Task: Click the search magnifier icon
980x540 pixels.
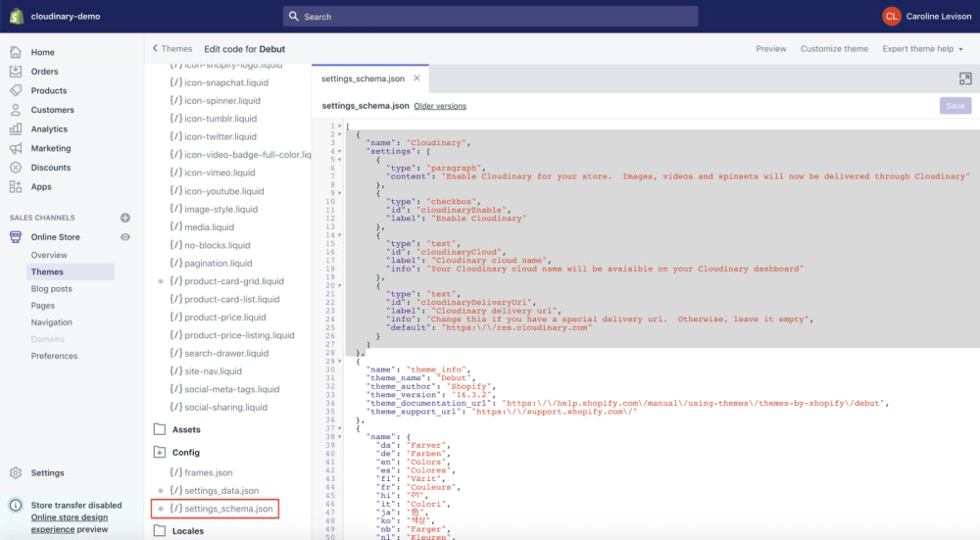Action: click(x=294, y=17)
